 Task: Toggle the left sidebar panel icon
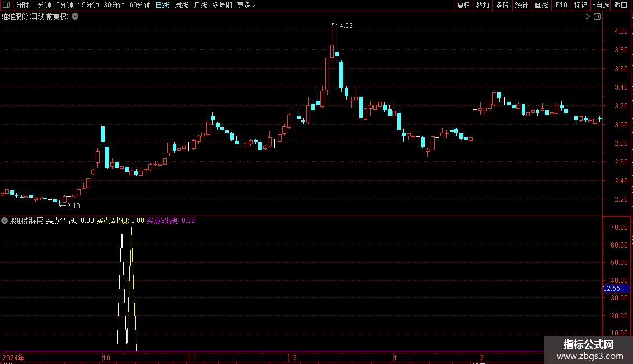6,5
